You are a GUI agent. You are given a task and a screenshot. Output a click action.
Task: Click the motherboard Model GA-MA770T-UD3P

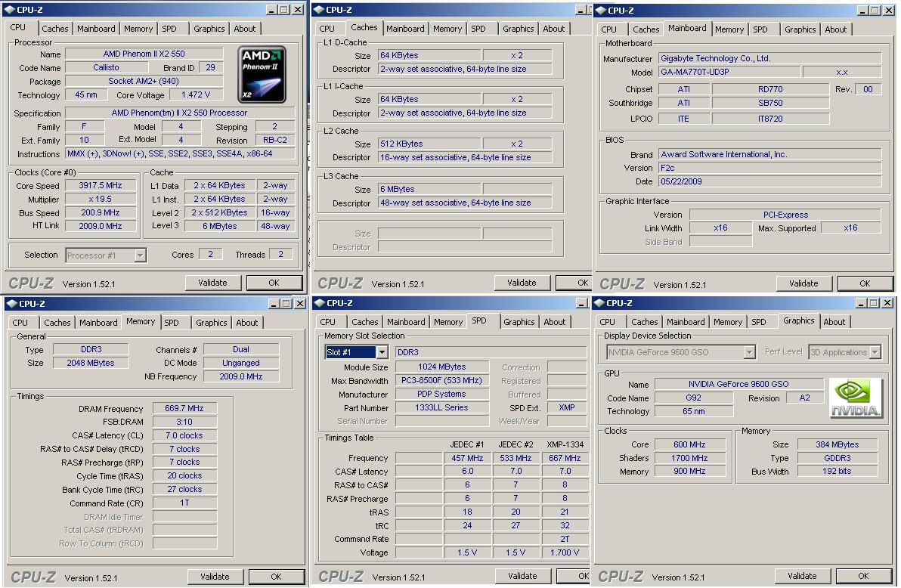coord(729,72)
